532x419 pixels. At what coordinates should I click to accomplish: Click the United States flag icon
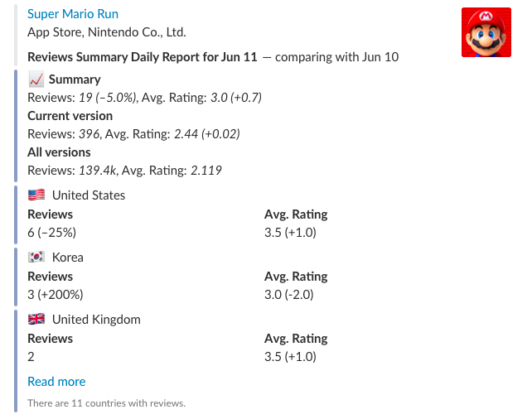pyautogui.click(x=36, y=195)
